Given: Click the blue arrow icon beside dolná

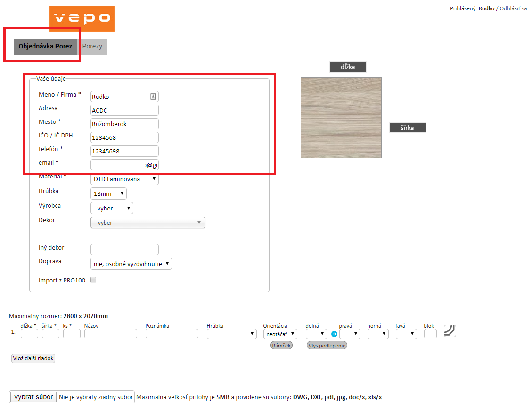Looking at the screenshot, I should coord(334,334).
